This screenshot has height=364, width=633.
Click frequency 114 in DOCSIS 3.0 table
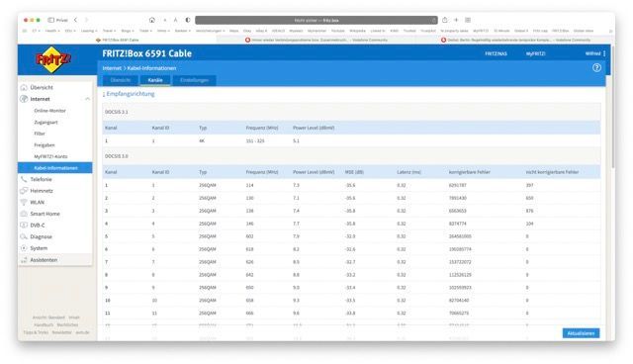point(249,185)
